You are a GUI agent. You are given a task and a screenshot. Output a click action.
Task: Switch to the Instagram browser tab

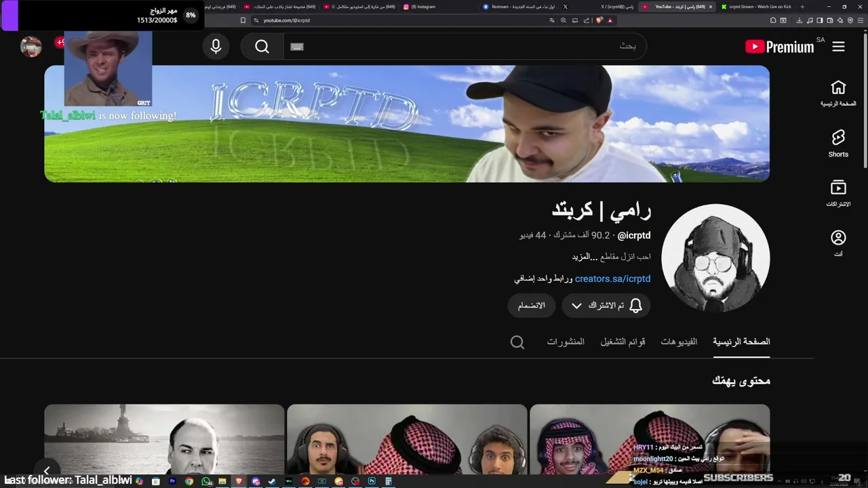[437, 7]
